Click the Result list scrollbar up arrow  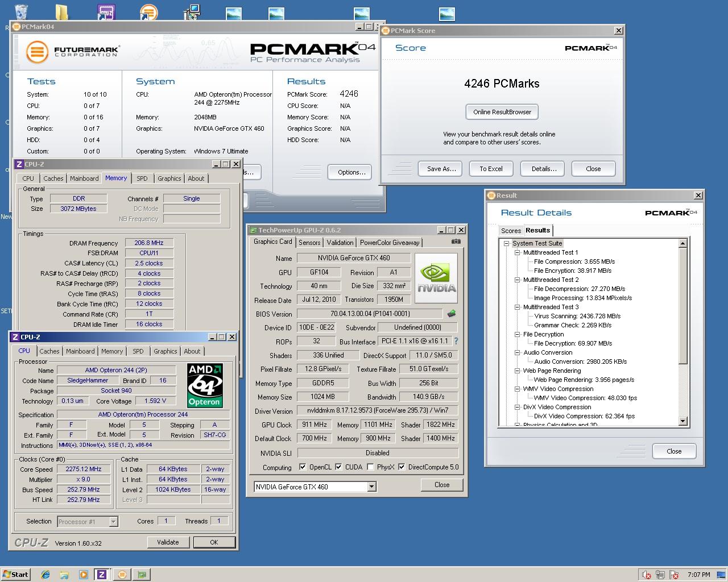[683, 243]
